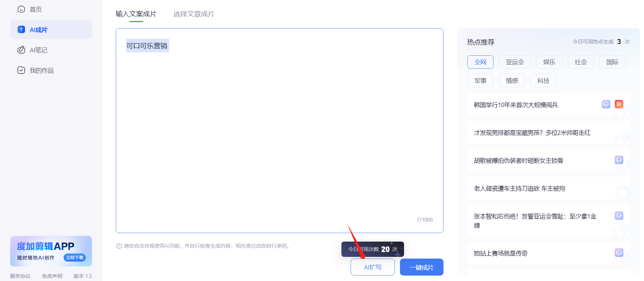Screen dimensions: 644x281
Task: Switch to 输入文案成片 tab
Action: click(x=136, y=14)
